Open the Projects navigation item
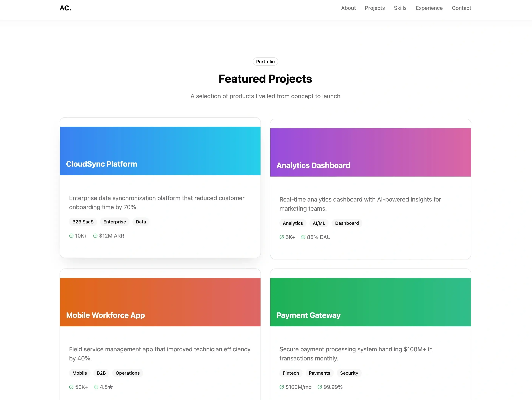 [374, 8]
